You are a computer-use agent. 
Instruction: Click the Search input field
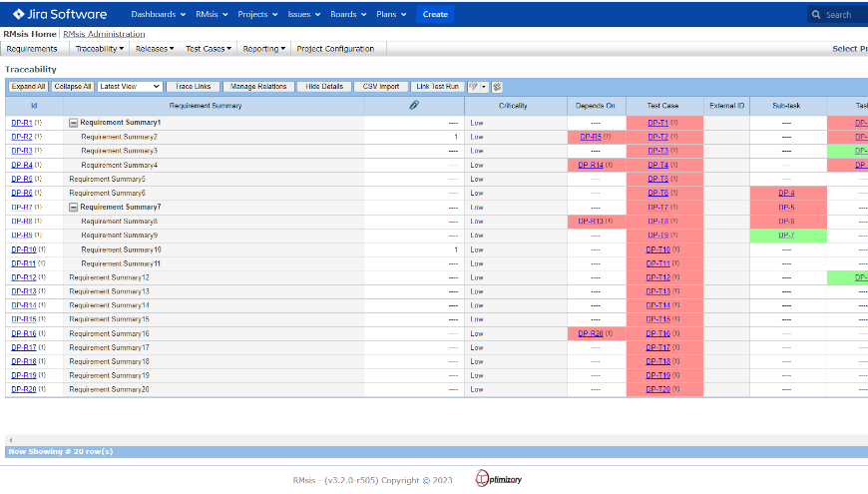pyautogui.click(x=843, y=15)
